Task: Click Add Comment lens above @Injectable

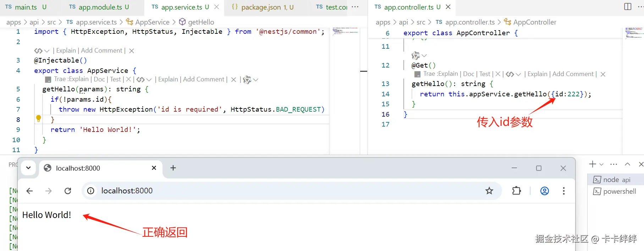Action: 101,50
